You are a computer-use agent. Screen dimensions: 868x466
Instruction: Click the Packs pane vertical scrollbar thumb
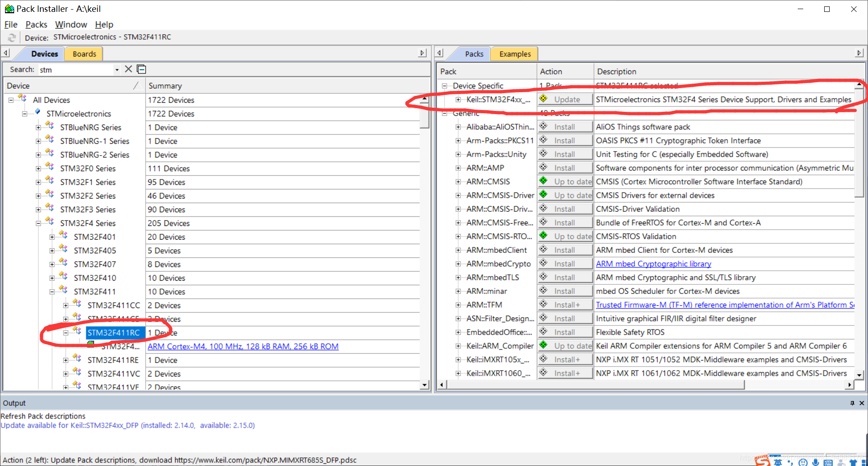click(859, 144)
